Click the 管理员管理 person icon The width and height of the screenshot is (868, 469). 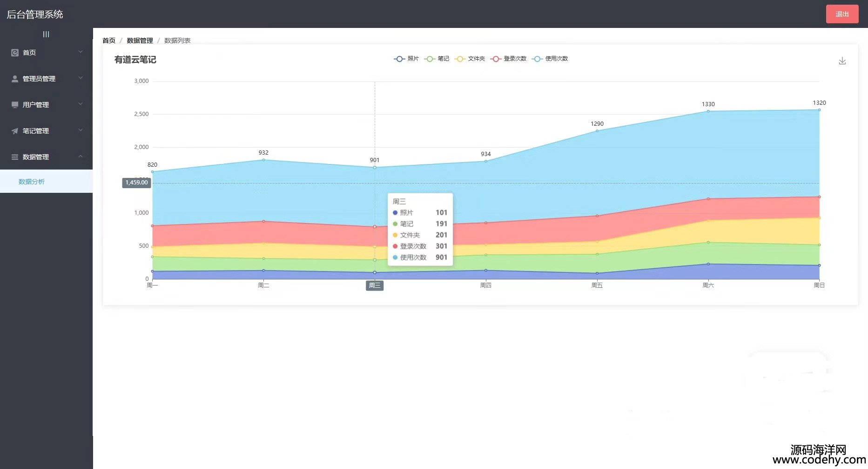pos(15,79)
